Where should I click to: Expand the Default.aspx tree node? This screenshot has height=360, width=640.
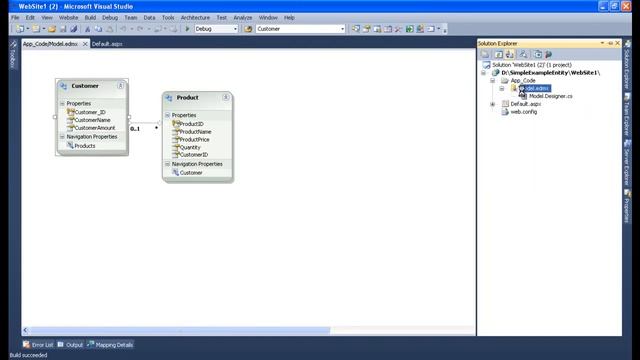[x=493, y=104]
